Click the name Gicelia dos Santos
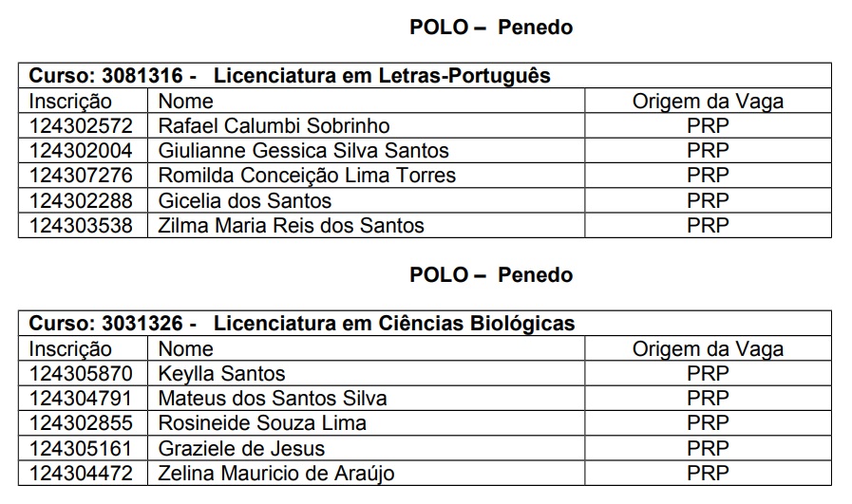Screen dimensions: 852x504 [245, 201]
